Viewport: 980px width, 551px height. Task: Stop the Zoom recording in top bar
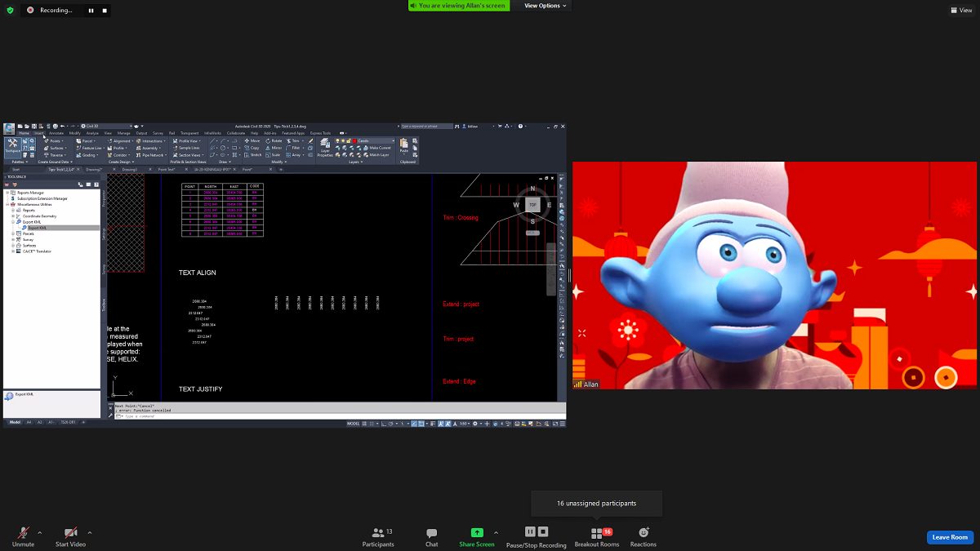(105, 11)
